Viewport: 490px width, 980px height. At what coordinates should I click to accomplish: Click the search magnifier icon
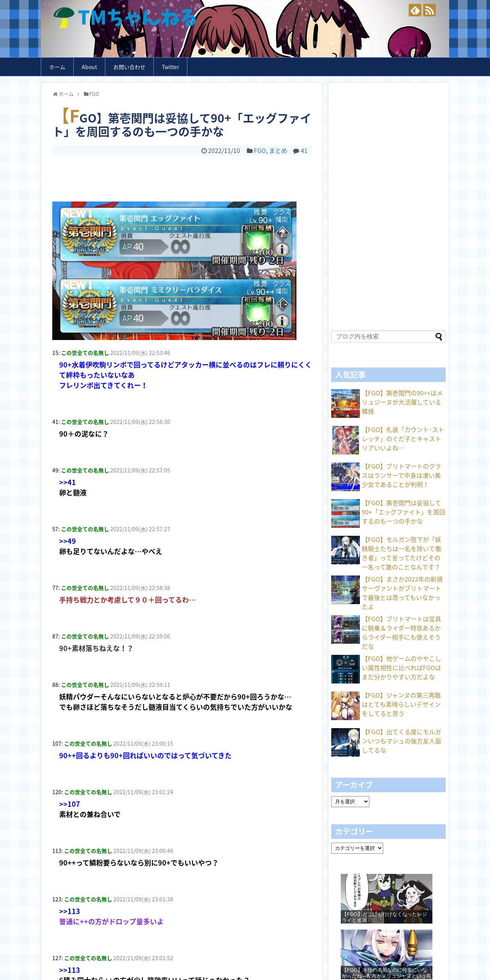tap(439, 337)
